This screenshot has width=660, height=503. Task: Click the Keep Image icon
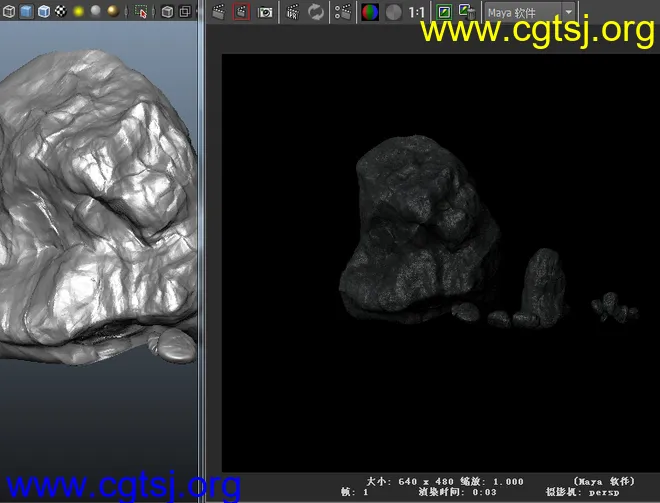[x=444, y=12]
